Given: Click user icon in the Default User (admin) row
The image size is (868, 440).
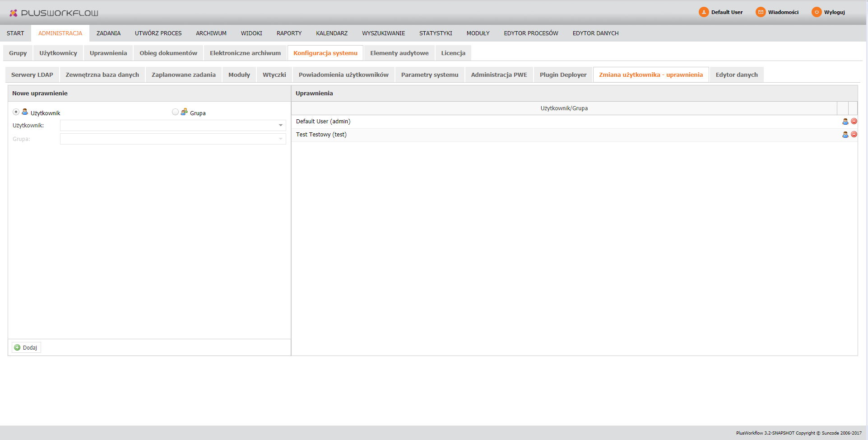Looking at the screenshot, I should [x=845, y=122].
